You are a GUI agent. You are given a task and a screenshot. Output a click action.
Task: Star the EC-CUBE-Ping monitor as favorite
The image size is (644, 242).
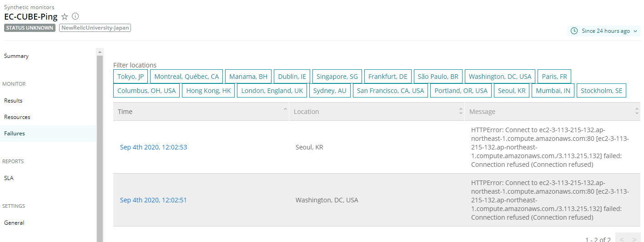65,16
